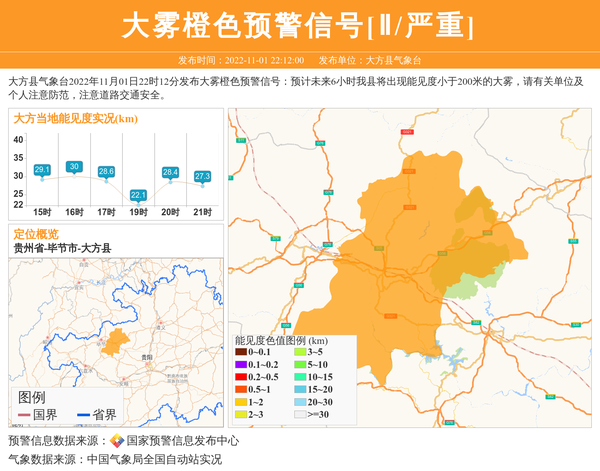The height and width of the screenshot is (471, 600).
Task: Select the >=30 grey legend swatch
Action: click(x=300, y=414)
